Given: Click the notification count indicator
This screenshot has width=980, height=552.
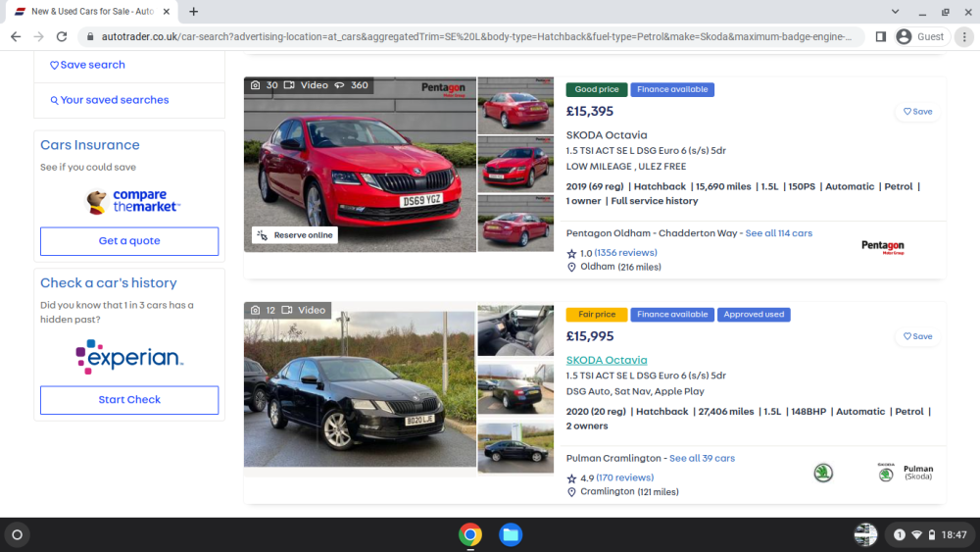Looking at the screenshot, I should [899, 534].
